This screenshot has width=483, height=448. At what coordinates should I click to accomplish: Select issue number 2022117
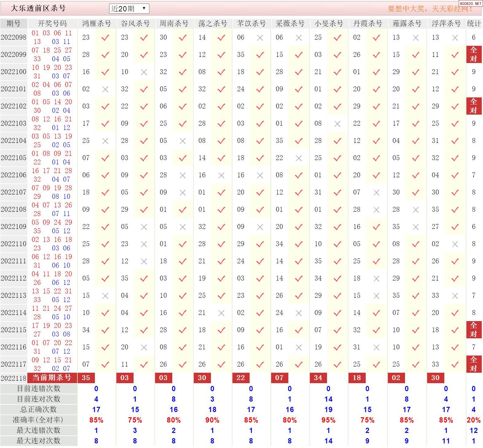tap(14, 364)
